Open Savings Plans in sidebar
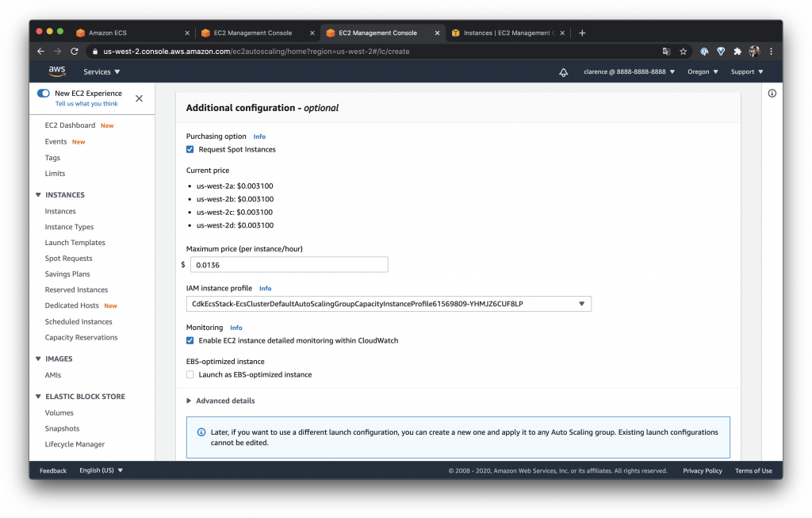 coord(67,274)
